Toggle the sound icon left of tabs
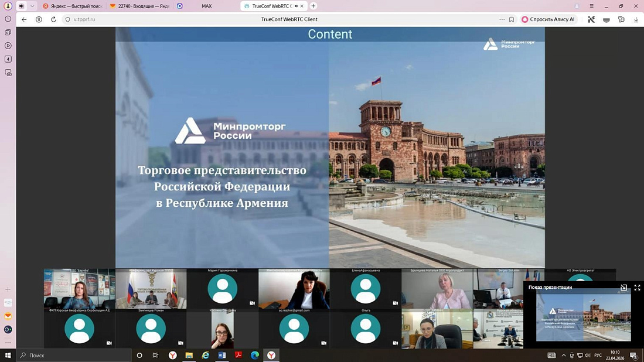This screenshot has width=644, height=362. click(x=21, y=6)
